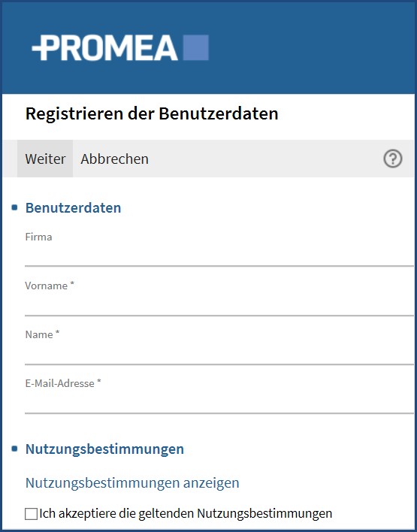Click the PROMEA logo in header
The height and width of the screenshot is (532, 417).
click(120, 48)
